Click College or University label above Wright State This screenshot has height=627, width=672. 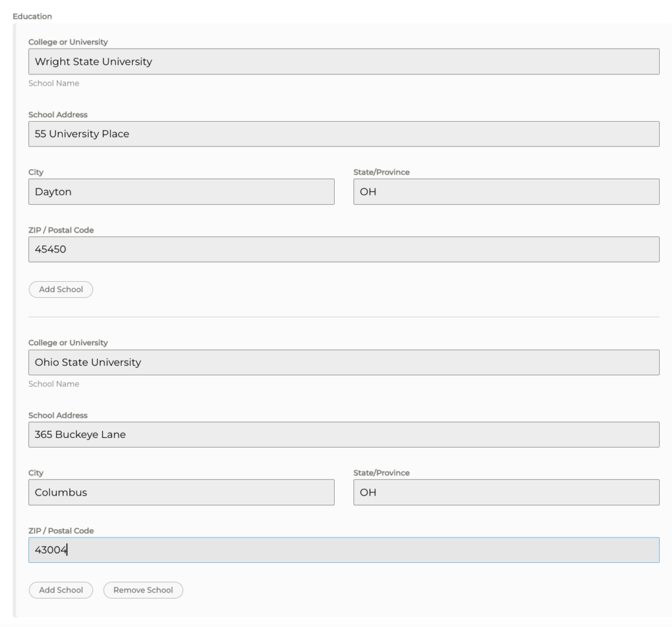[x=68, y=42]
